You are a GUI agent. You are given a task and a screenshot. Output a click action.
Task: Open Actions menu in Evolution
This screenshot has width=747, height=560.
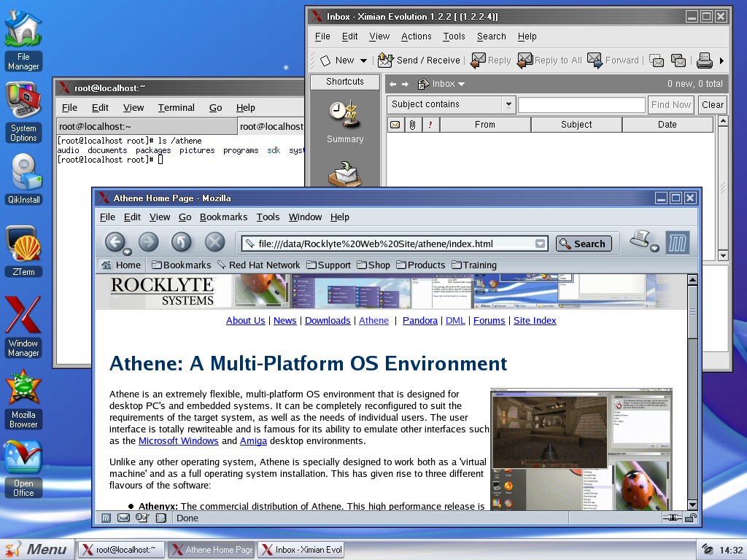(417, 36)
